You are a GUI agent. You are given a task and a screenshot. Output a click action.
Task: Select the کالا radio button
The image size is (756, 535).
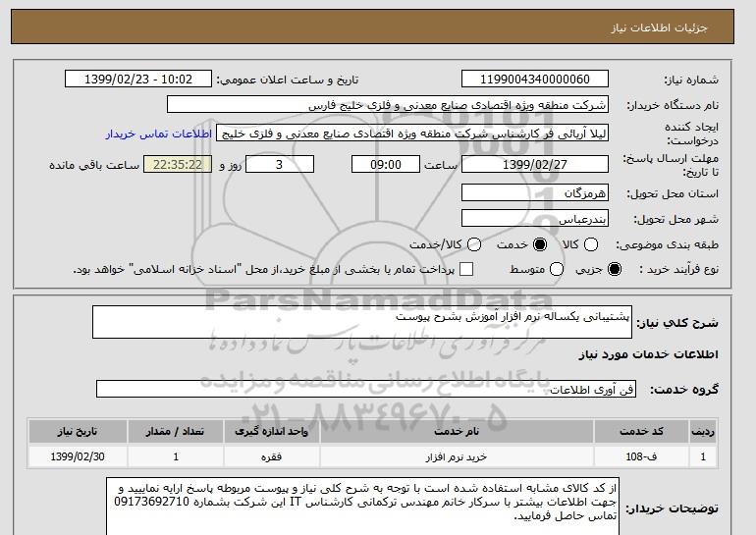[591, 244]
